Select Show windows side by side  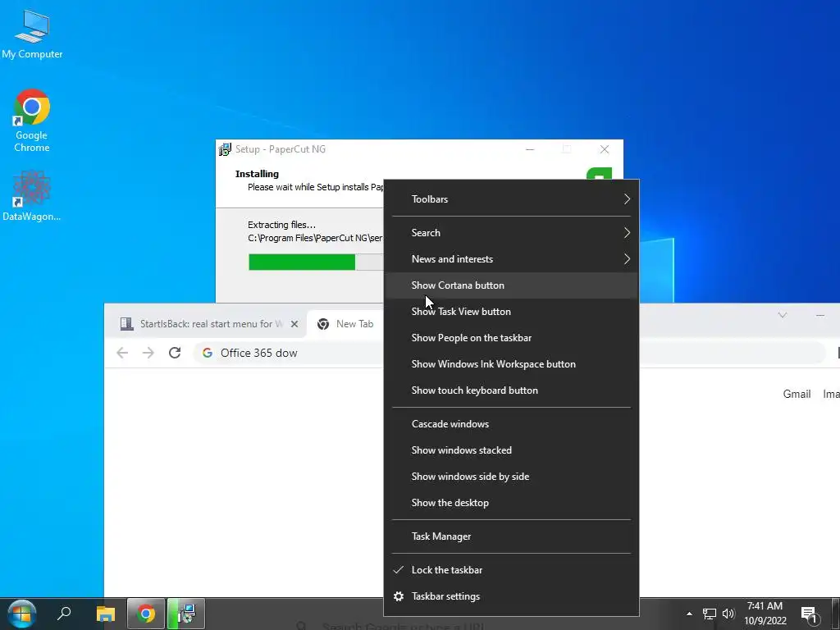(512, 477)
